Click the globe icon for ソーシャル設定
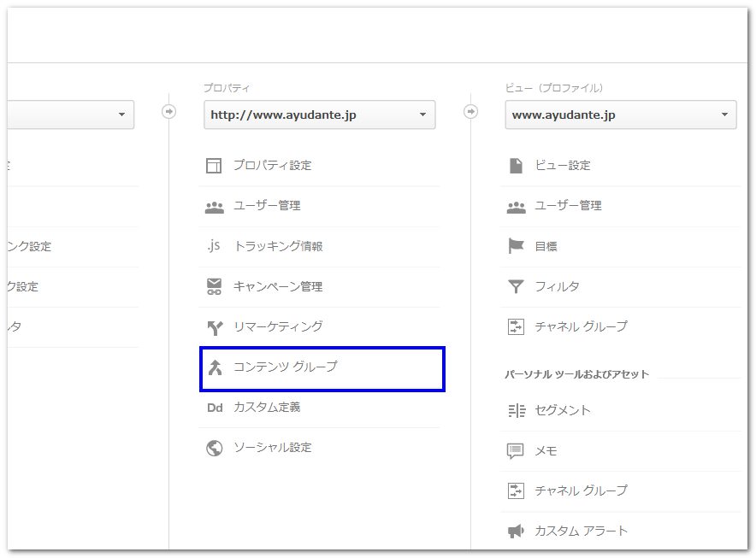756x558 pixels. point(214,448)
